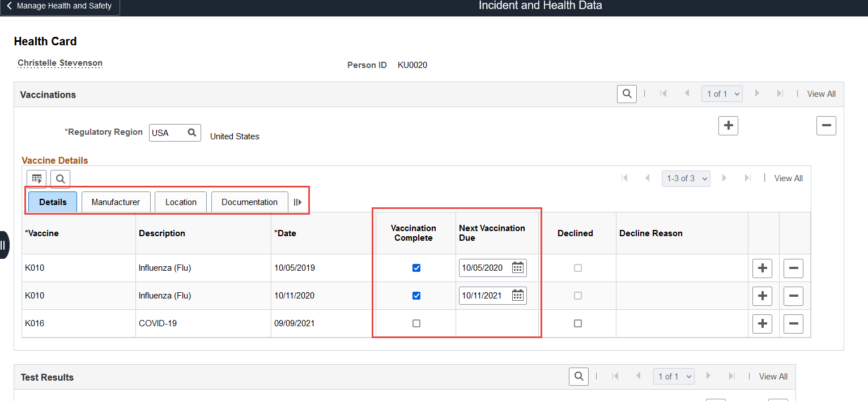Image resolution: width=868 pixels, height=401 pixels.
Task: Click the Vaccine Details find search icon
Action: [60, 179]
